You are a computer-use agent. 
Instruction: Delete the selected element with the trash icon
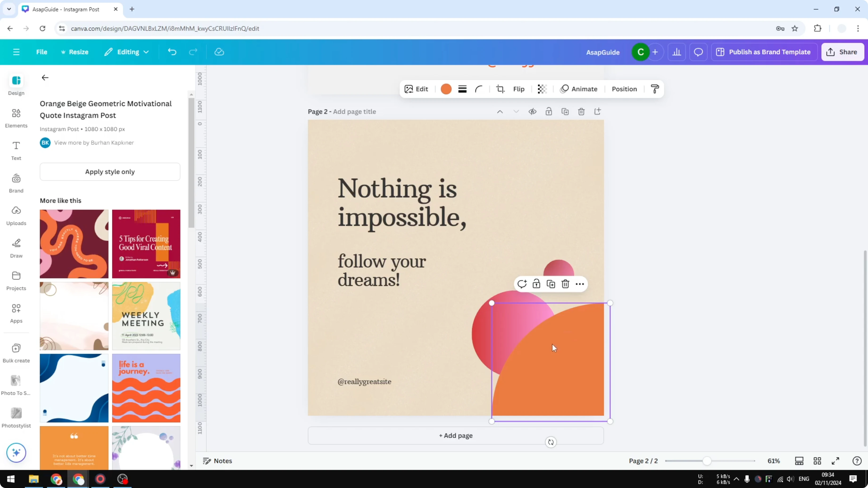coord(565,284)
